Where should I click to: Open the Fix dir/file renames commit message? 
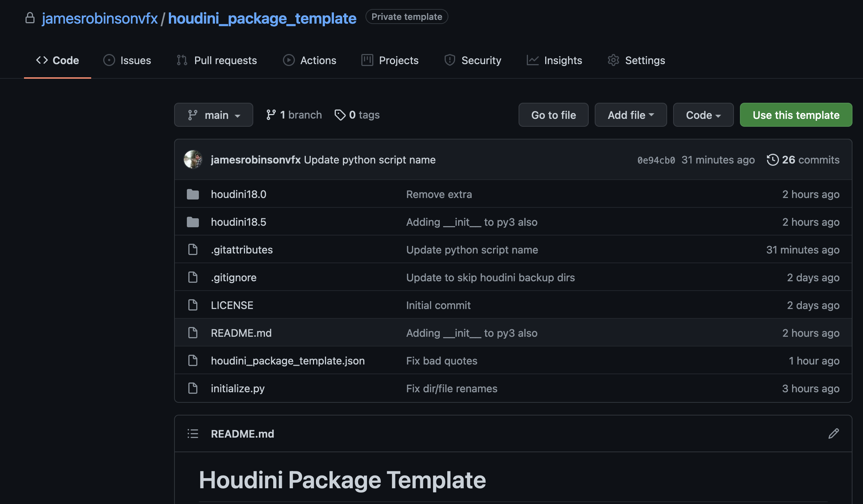[x=452, y=388]
